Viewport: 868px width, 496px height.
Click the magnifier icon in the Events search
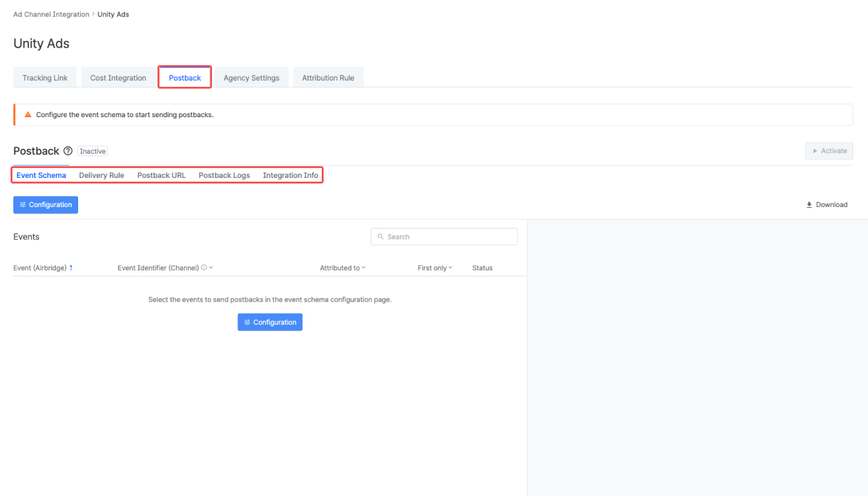tap(381, 237)
